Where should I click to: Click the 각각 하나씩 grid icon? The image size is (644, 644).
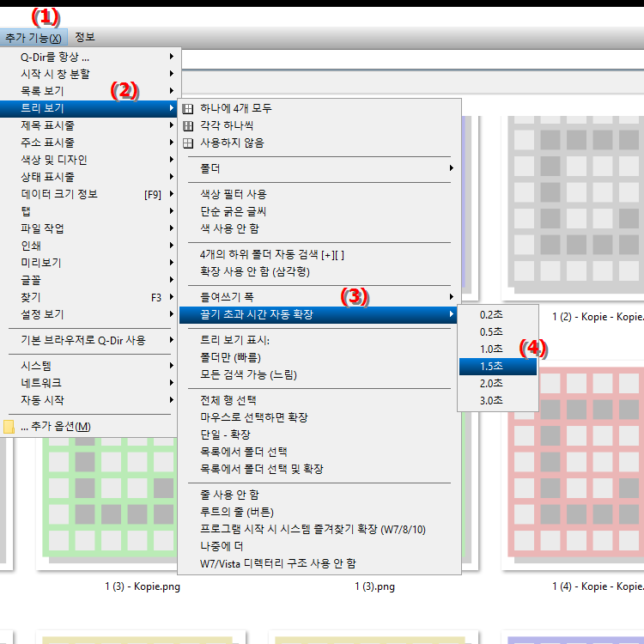point(188,126)
